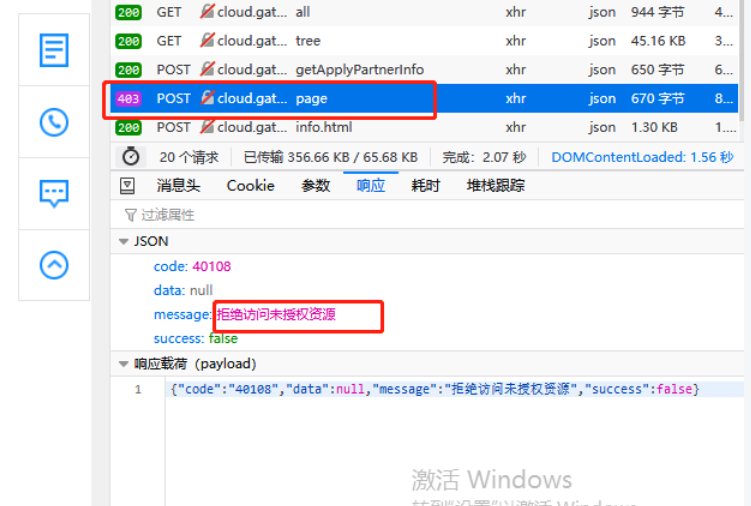751x506 pixels.
Task: Click the back-to-top arrow icon
Action: (x=54, y=265)
